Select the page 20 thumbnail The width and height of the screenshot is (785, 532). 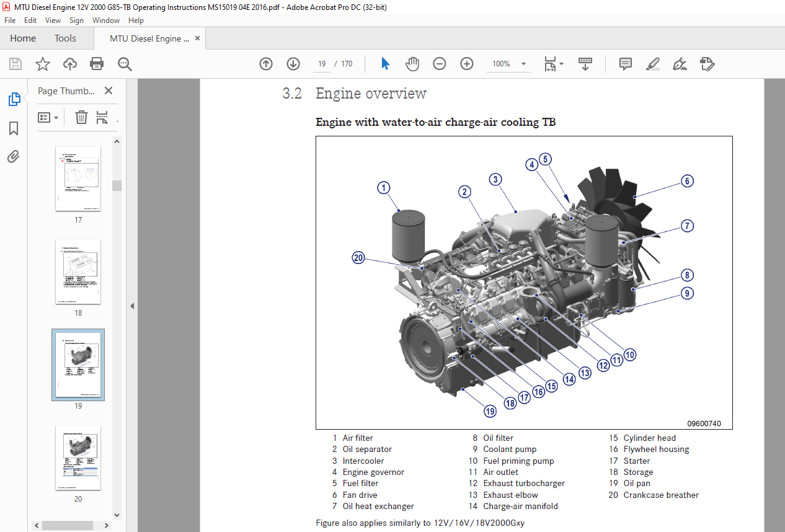78,458
